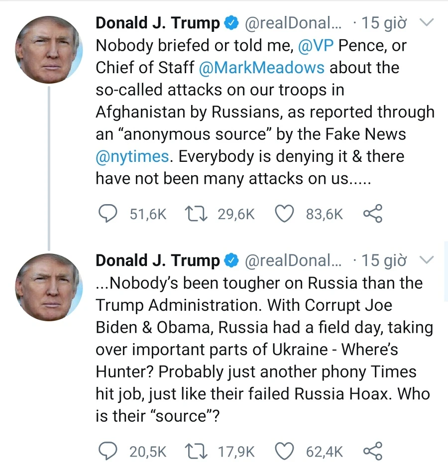Visit the @MarkMeadows profile mention
Image resolution: width=448 pixels, height=476 pixels.
(x=261, y=68)
